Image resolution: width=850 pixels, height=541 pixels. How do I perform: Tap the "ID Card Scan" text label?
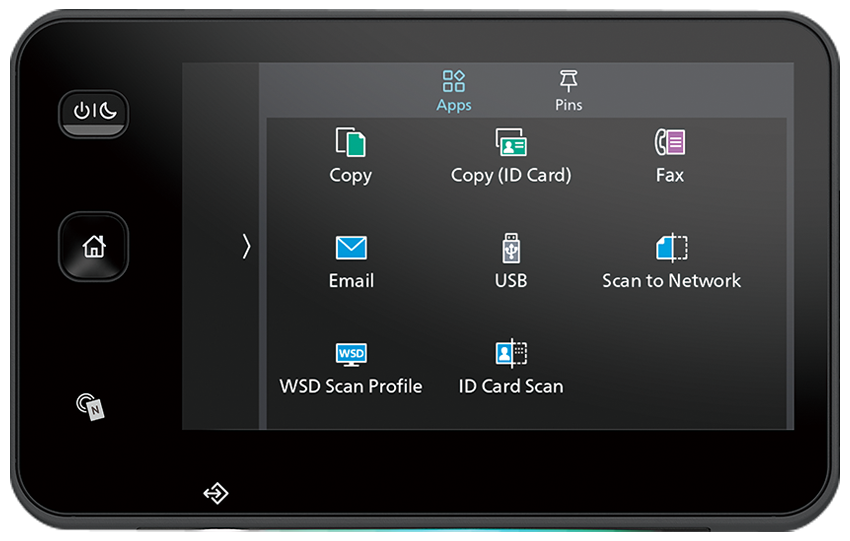511,386
